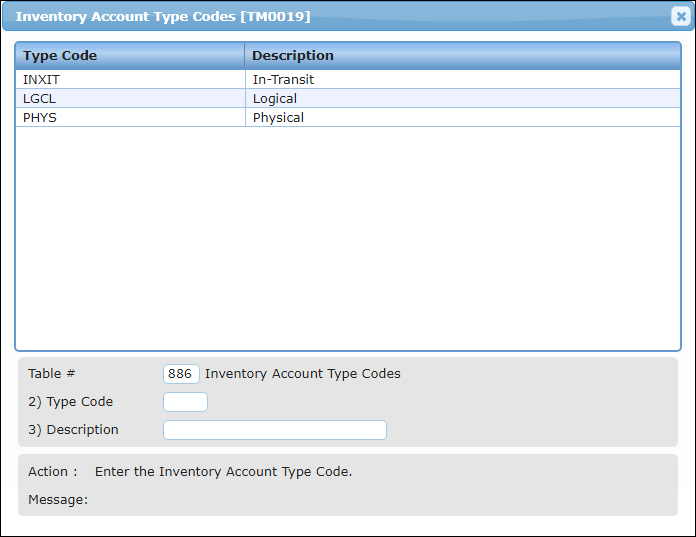Click the empty area of the codes list
Screen dimensions: 696x537
pos(348,238)
